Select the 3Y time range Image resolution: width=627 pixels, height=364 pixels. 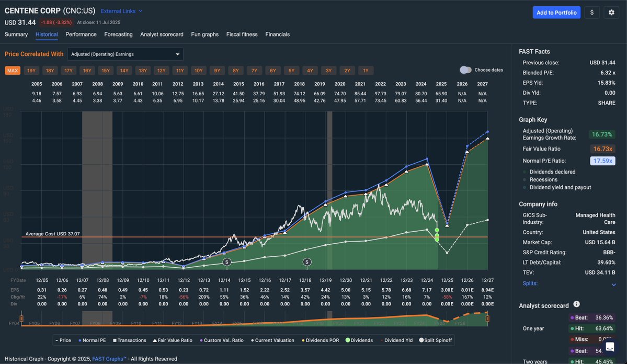click(x=328, y=71)
